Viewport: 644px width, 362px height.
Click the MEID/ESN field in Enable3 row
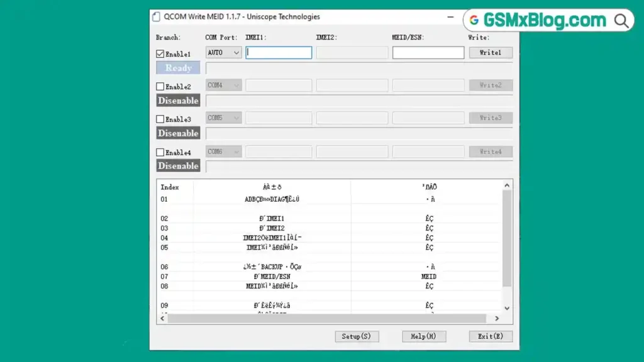tap(428, 118)
